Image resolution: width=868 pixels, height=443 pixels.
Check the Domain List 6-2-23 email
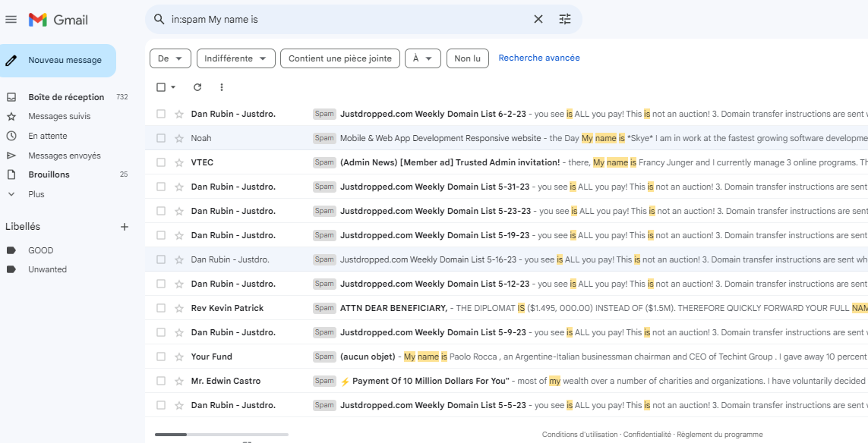click(x=161, y=114)
